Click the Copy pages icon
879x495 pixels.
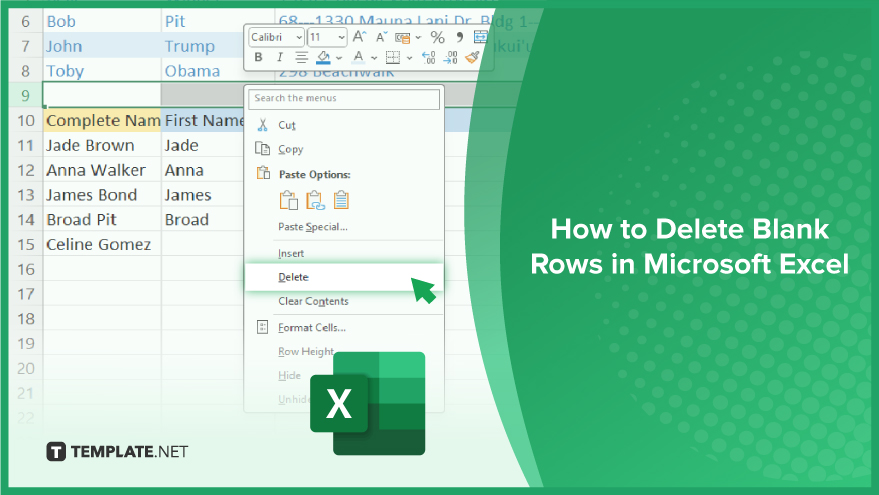262,149
